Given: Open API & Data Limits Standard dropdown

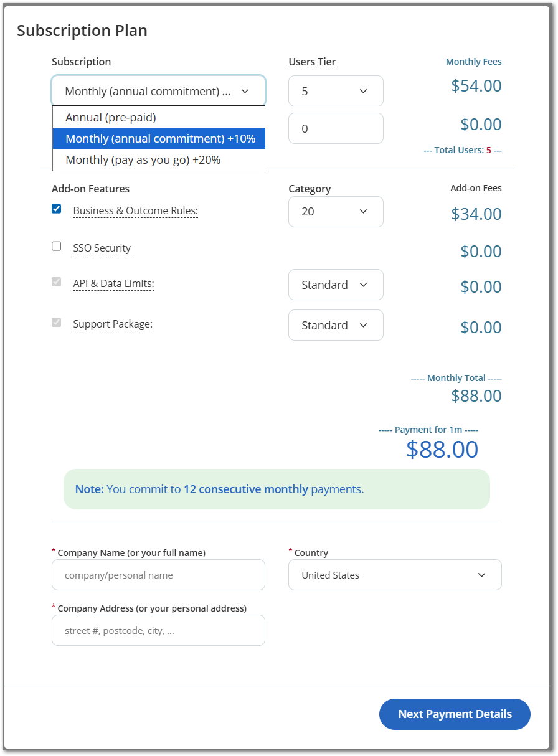Looking at the screenshot, I should (336, 285).
